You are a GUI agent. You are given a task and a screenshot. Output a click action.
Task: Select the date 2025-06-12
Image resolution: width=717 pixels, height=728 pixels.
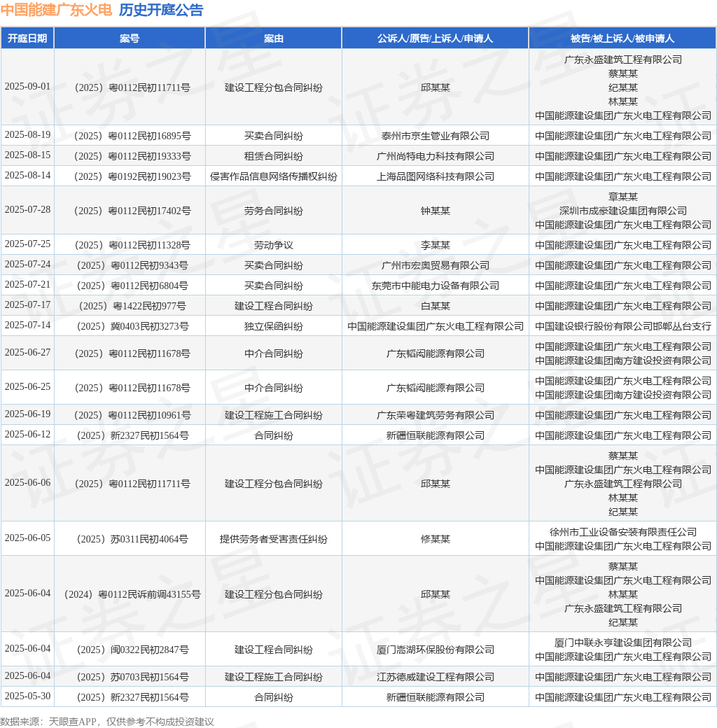(x=27, y=435)
